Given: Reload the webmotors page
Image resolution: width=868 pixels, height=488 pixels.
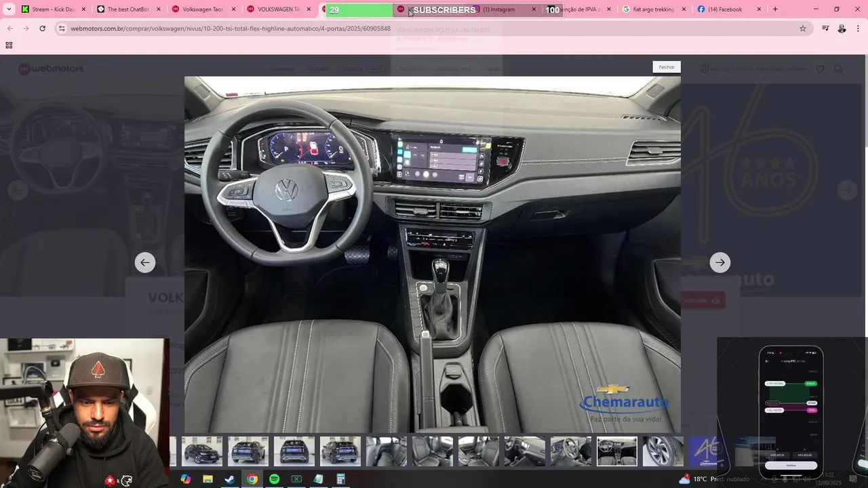Looking at the screenshot, I should (x=42, y=28).
